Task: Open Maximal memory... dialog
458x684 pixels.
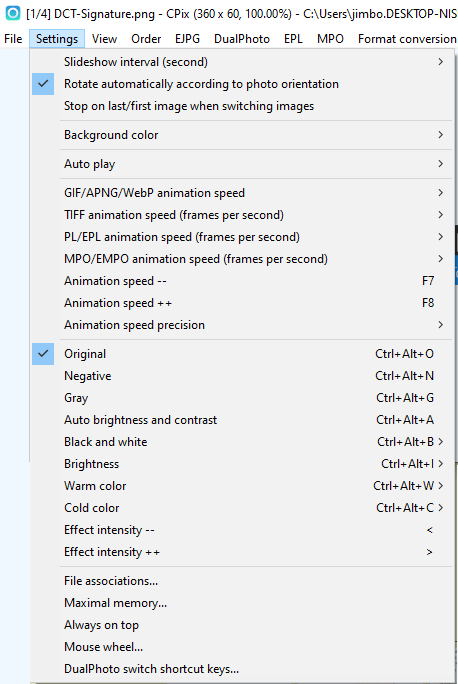Action: [x=242, y=603]
